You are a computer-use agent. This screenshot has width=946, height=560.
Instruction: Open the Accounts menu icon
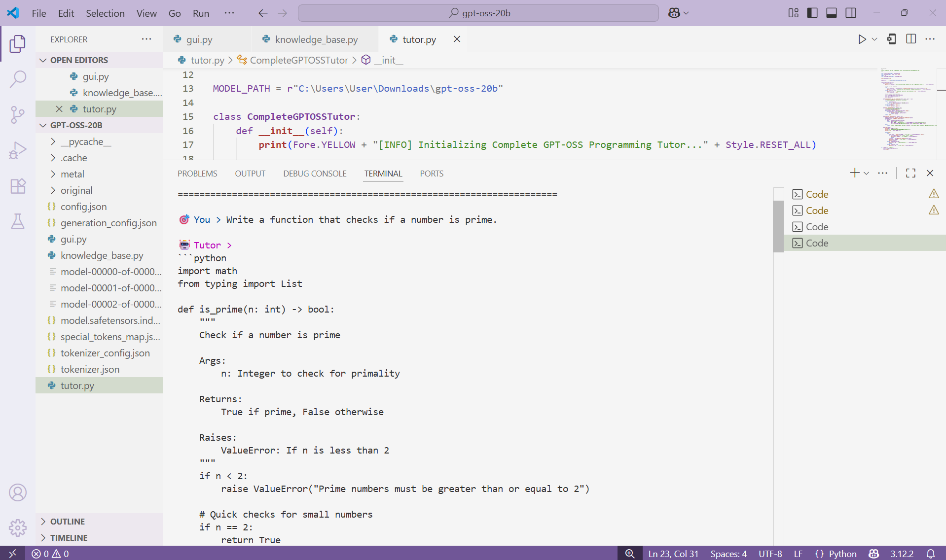click(18, 492)
